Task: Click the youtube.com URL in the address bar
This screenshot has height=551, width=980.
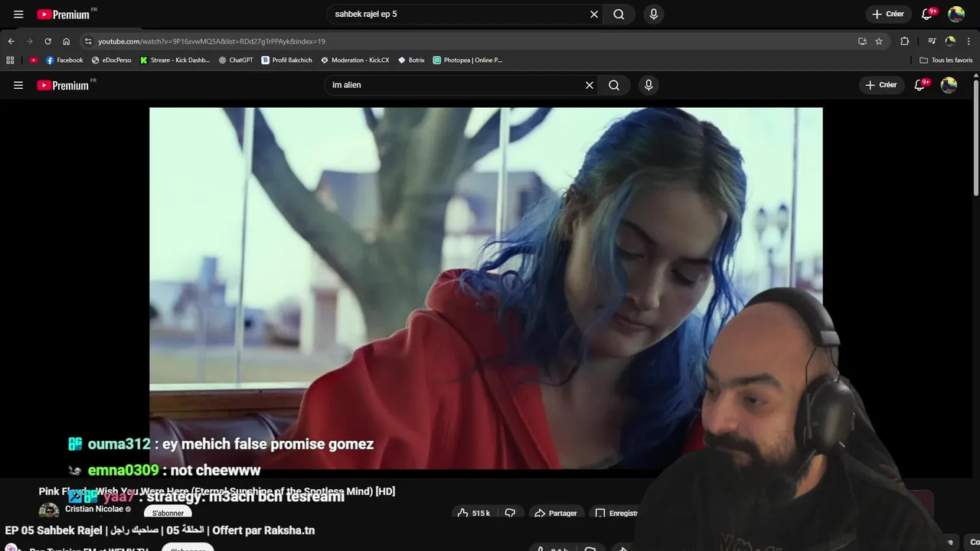Action: click(x=211, y=41)
